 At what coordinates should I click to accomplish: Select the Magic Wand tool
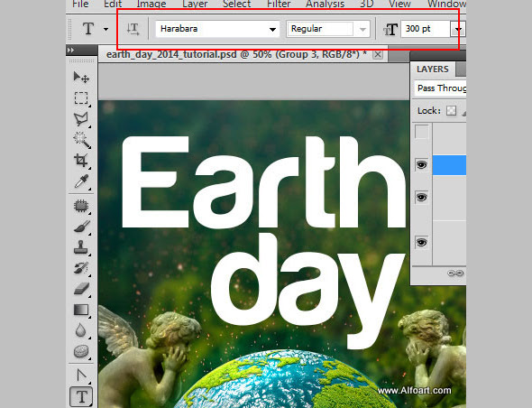(x=81, y=140)
